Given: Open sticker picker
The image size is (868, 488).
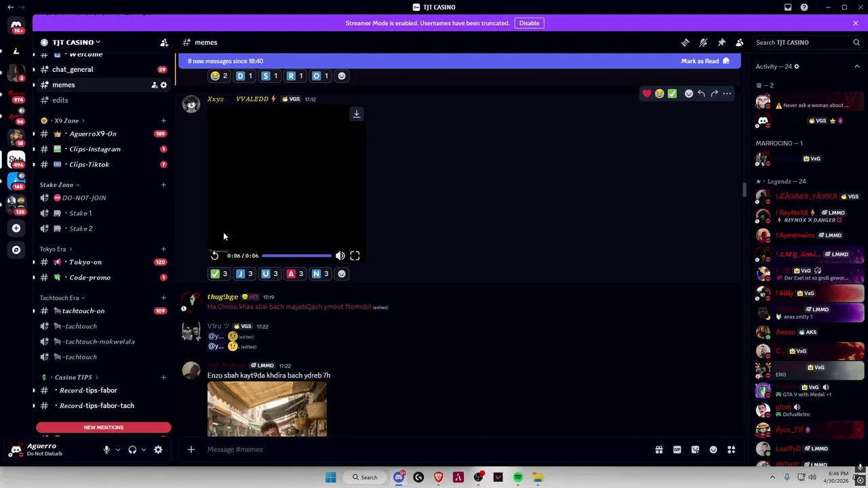Looking at the screenshot, I should coord(695,449).
